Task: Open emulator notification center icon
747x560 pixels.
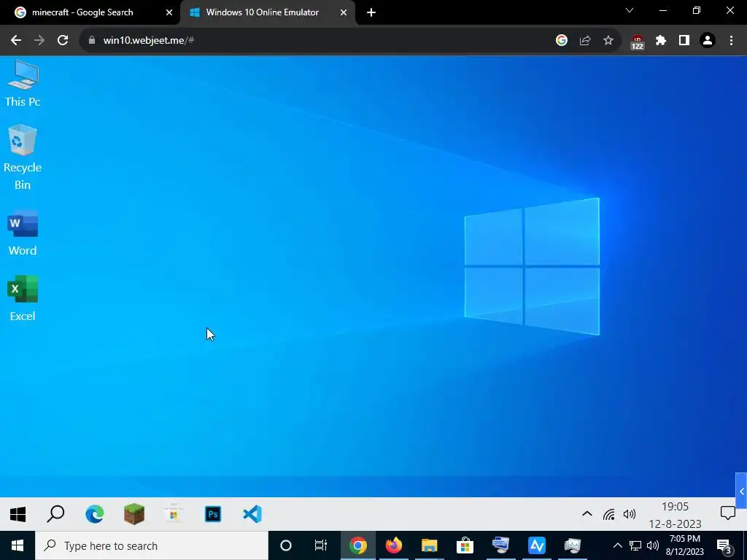Action: click(x=727, y=513)
